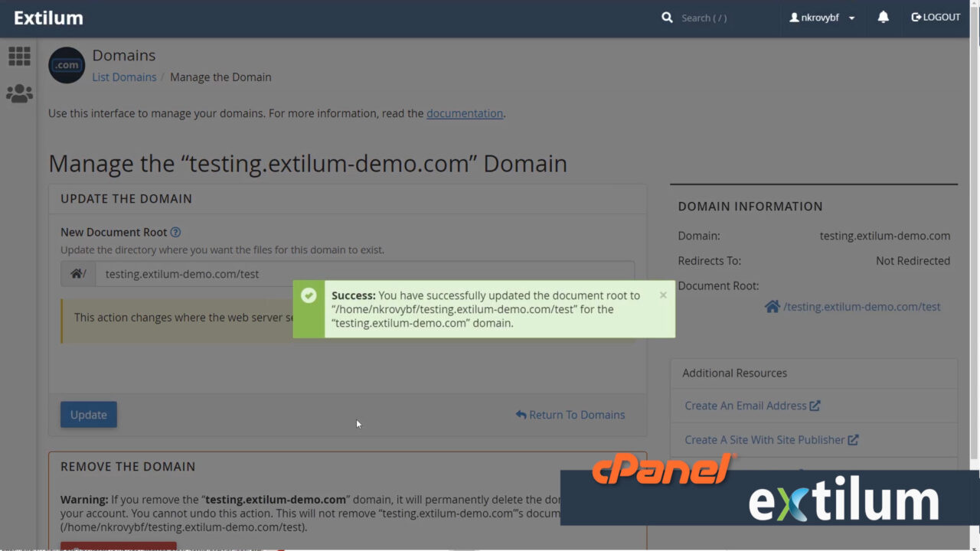
Task: Click the user accounts icon in sidebar
Action: pos(18,93)
